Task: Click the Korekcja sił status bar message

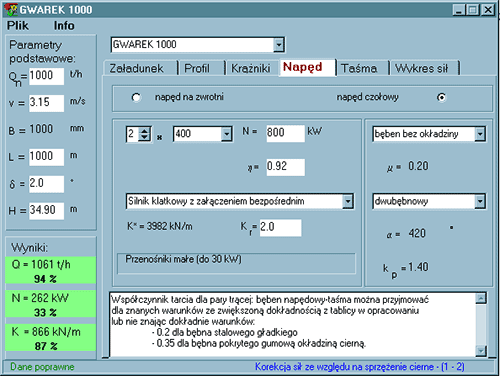Action: (360, 367)
